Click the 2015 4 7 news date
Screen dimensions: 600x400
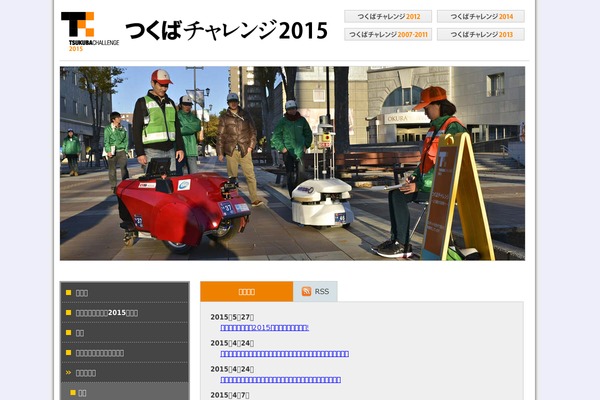click(x=230, y=395)
